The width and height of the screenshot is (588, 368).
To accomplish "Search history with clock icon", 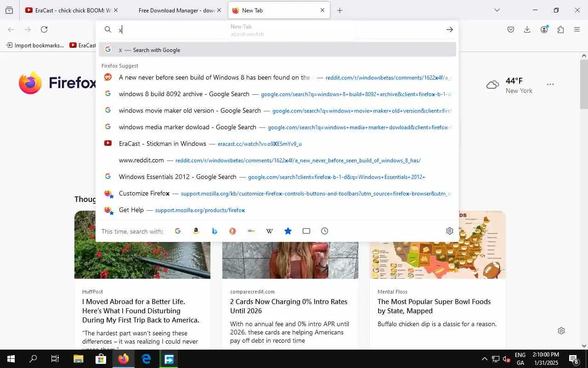I will (325, 231).
